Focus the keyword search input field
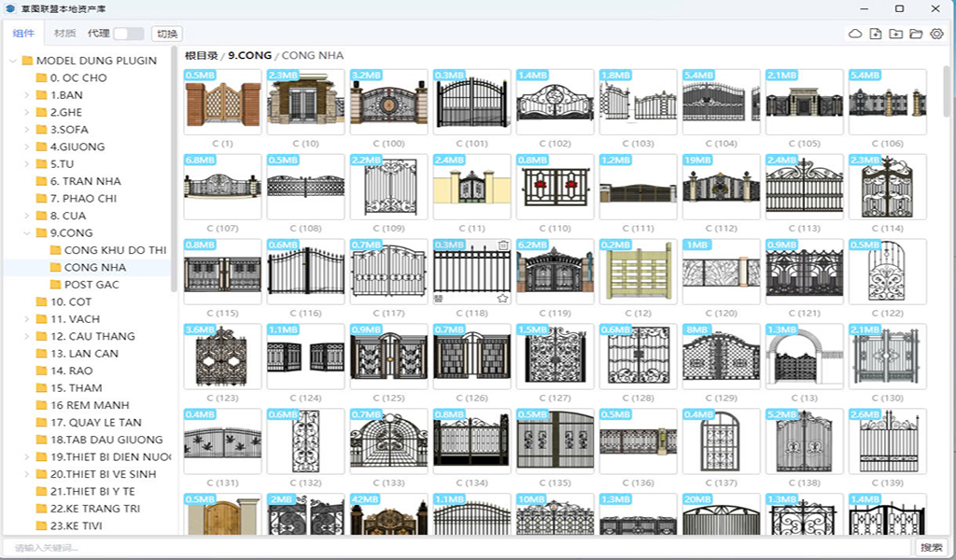The height and width of the screenshot is (560, 956). (x=457, y=547)
